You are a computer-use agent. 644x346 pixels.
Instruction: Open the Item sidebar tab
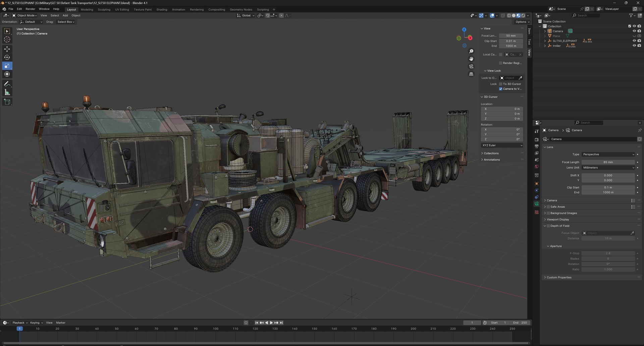[x=529, y=31]
